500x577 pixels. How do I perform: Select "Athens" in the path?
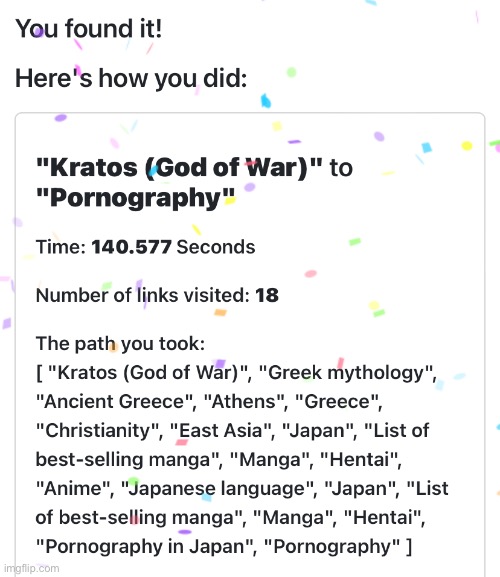click(243, 401)
